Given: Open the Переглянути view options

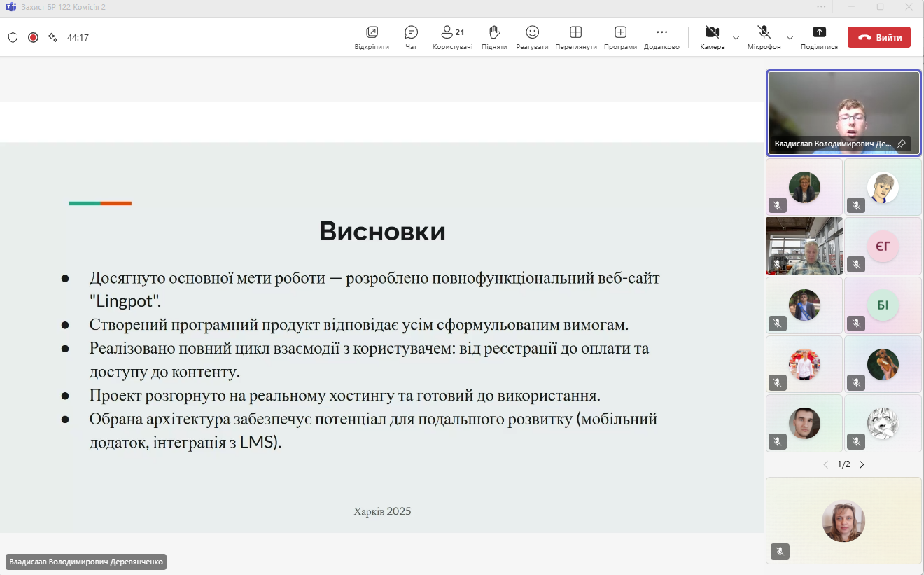Looking at the screenshot, I should coord(575,38).
